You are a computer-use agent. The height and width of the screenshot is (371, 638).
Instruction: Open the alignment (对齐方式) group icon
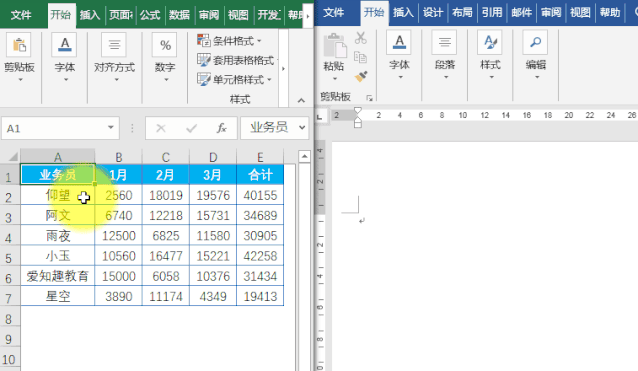pos(114,45)
